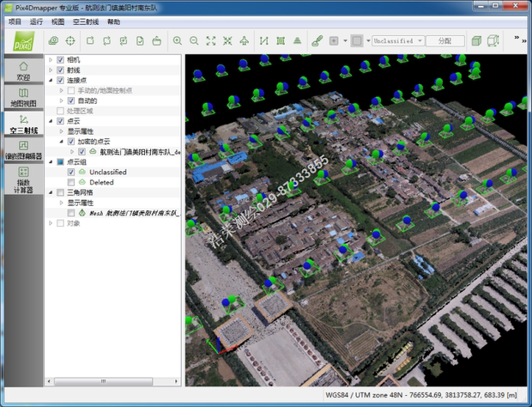Toggle the Unclassified point group checkbox
Screen dimensions: 532x407
click(x=72, y=172)
